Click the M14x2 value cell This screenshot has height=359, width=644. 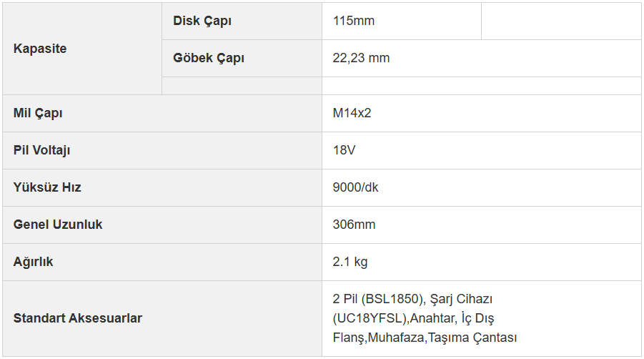tap(481, 114)
